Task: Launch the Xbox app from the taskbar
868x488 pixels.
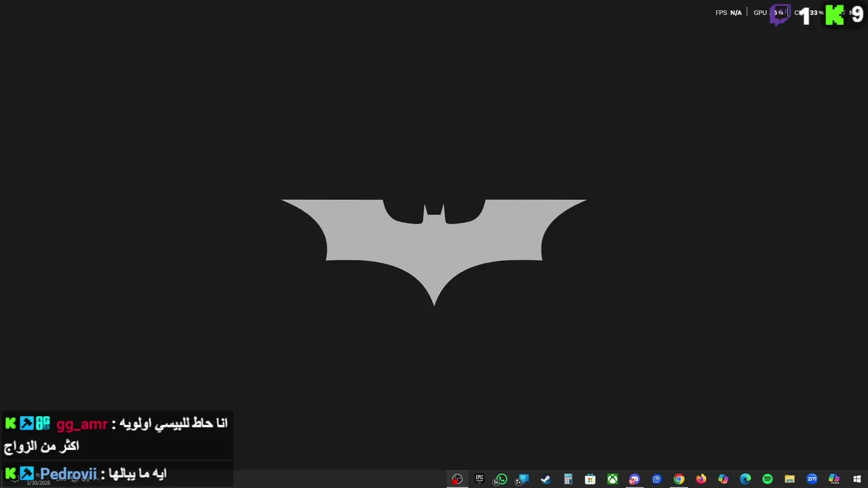Action: (612, 479)
